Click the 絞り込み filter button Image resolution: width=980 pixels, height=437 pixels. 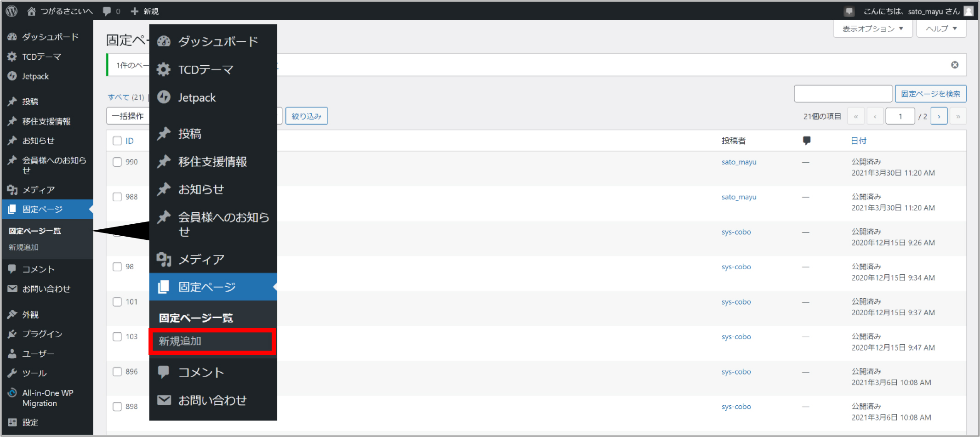click(307, 116)
